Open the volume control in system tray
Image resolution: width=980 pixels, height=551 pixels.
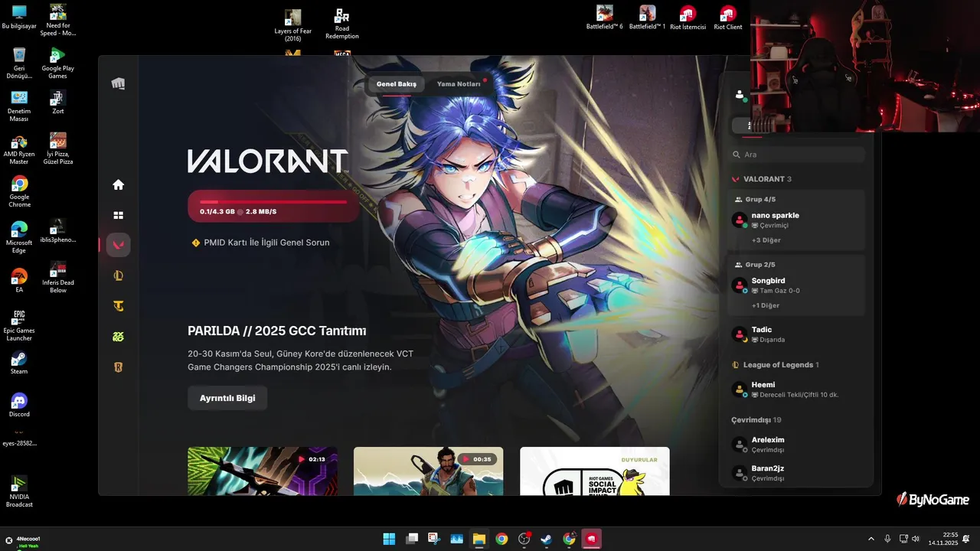(916, 539)
